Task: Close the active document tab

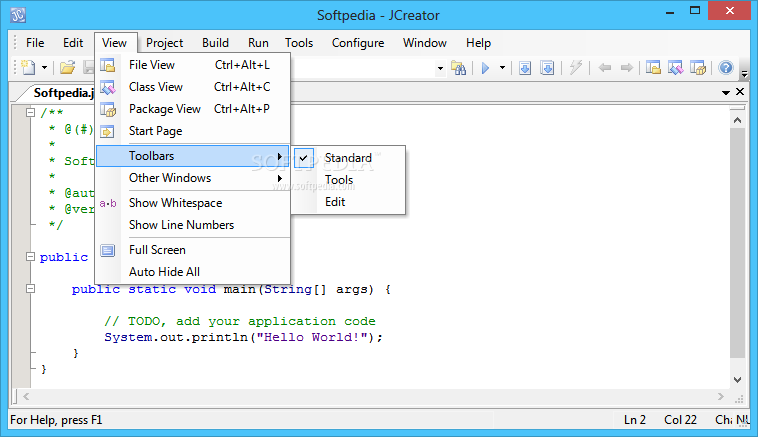Action: click(x=740, y=92)
